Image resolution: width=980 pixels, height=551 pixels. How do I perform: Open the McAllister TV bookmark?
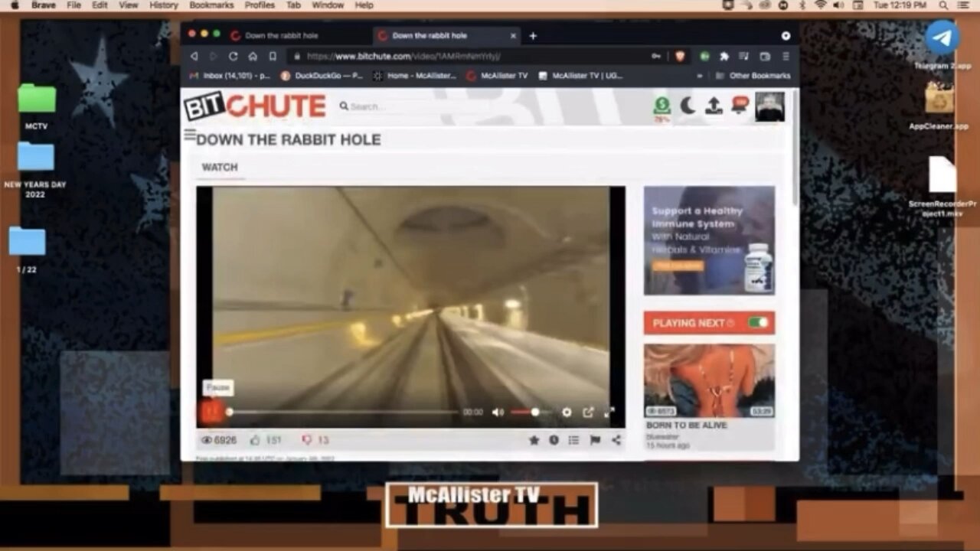coord(497,76)
